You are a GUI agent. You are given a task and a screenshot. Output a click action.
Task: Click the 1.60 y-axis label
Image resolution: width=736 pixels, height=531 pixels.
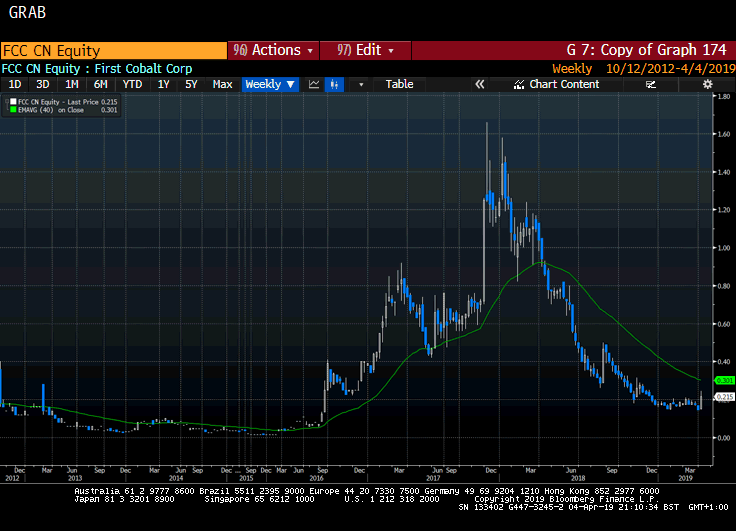pyautogui.click(x=724, y=134)
